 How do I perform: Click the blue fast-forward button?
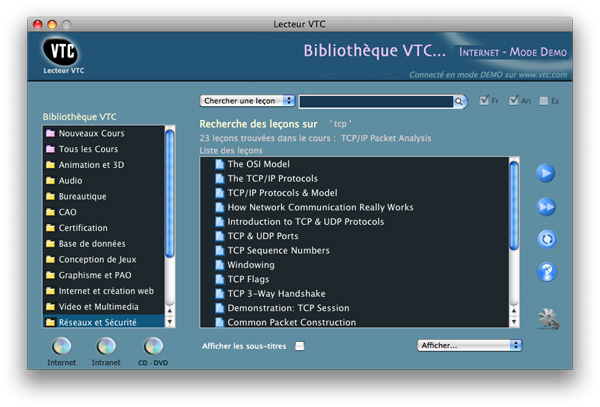point(546,207)
